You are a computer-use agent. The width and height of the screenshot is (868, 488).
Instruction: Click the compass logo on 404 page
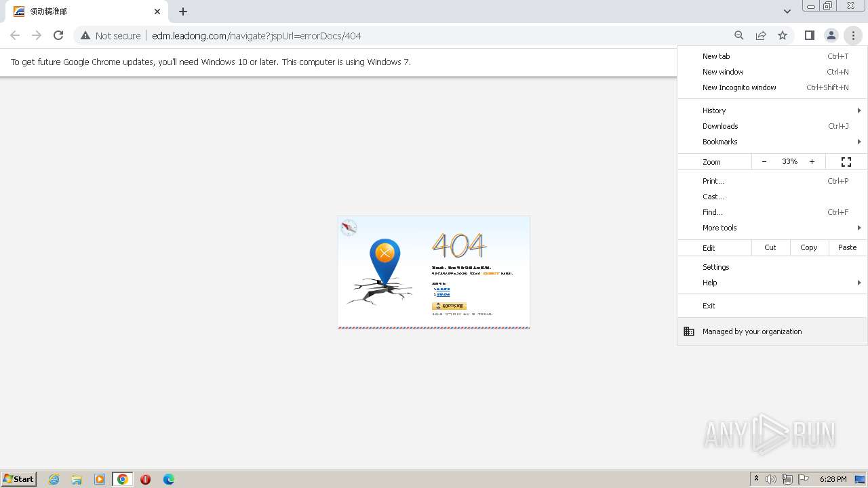coord(349,227)
